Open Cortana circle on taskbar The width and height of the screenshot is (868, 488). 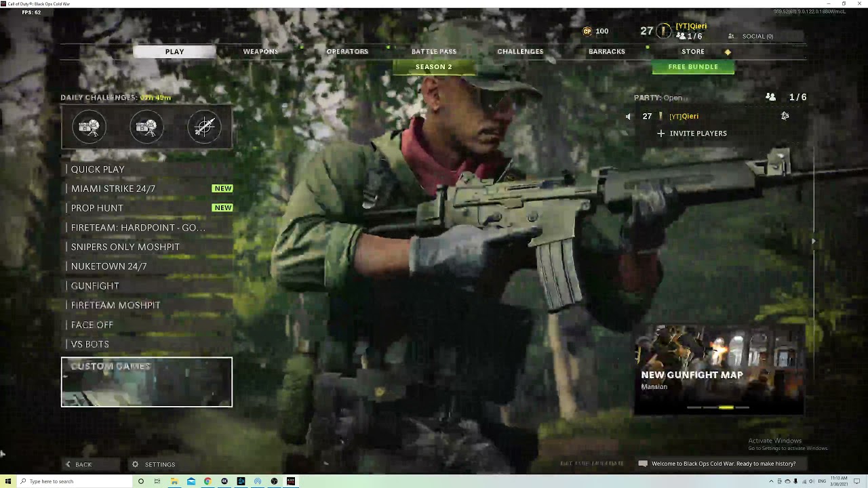pos(140,481)
